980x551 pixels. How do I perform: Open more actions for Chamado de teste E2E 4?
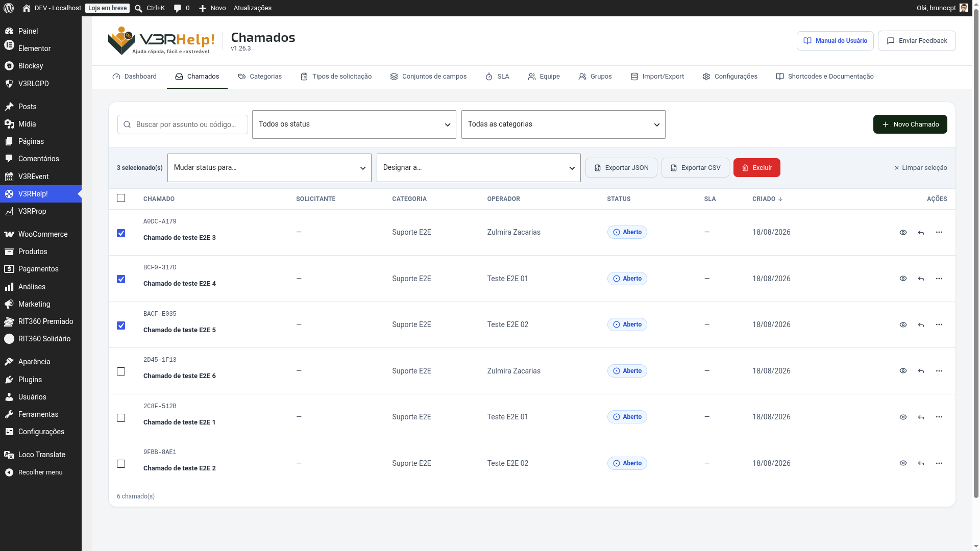pyautogui.click(x=939, y=279)
